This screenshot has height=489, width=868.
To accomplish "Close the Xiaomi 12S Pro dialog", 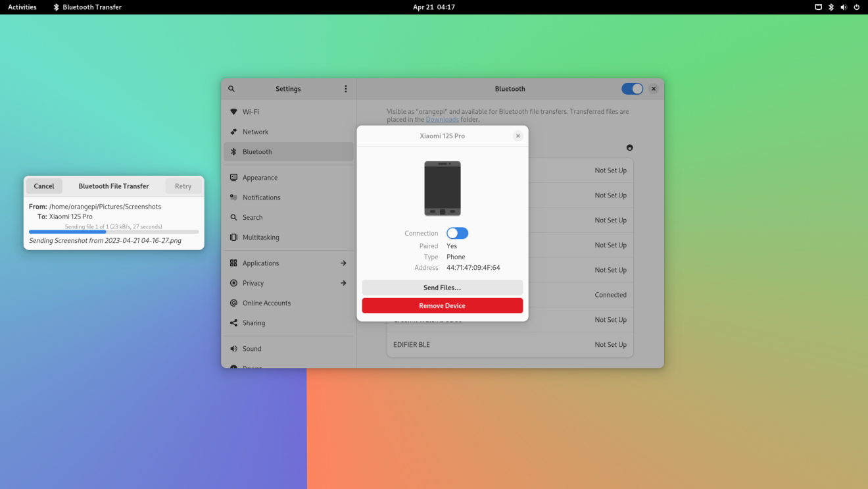I will [518, 136].
